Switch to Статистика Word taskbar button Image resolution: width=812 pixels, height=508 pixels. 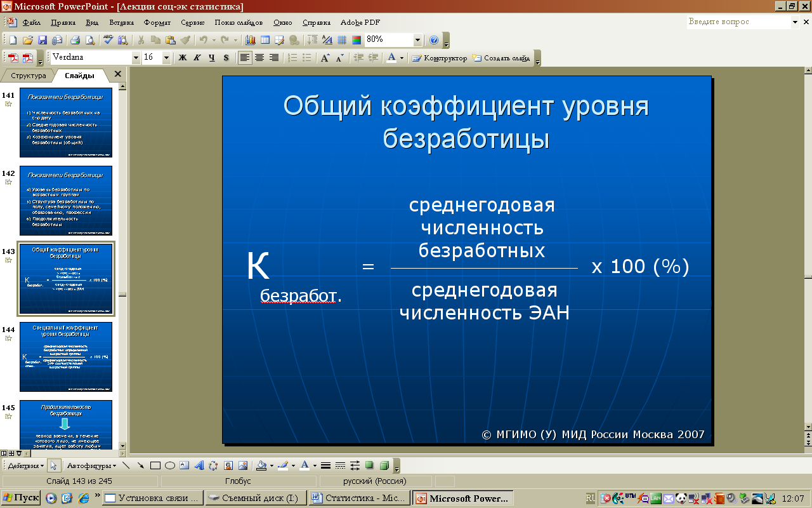tap(360, 498)
